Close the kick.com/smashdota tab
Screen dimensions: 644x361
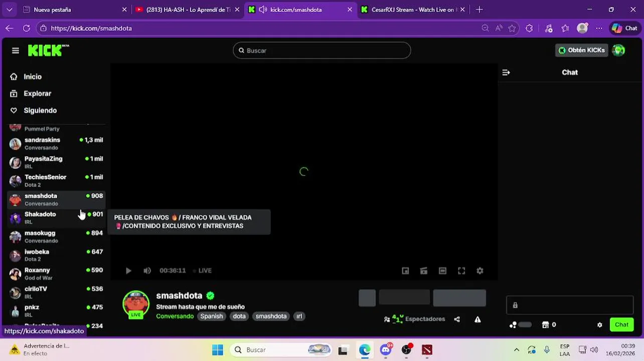pos(350,10)
